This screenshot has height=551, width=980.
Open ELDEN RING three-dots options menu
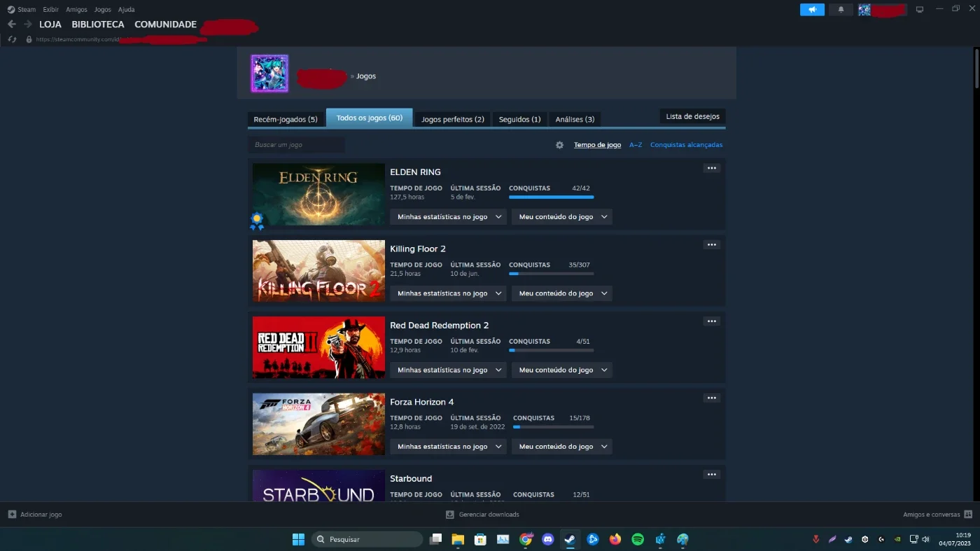(x=712, y=168)
